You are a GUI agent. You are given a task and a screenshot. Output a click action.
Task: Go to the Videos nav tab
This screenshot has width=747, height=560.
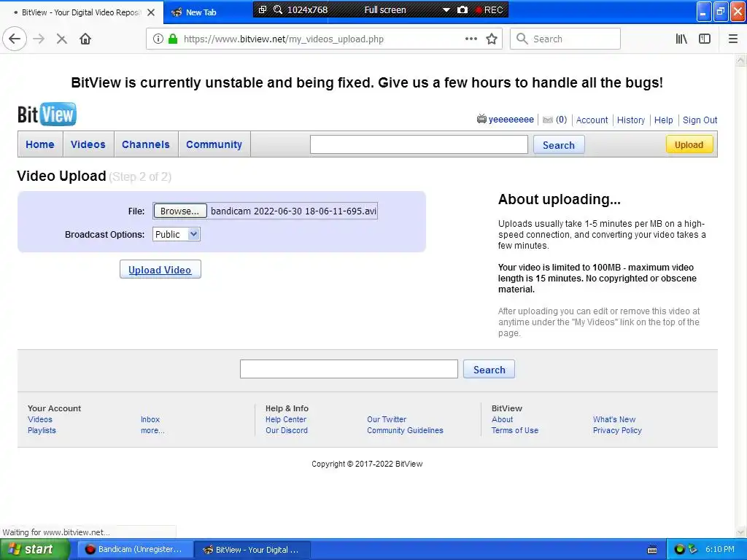pos(88,144)
